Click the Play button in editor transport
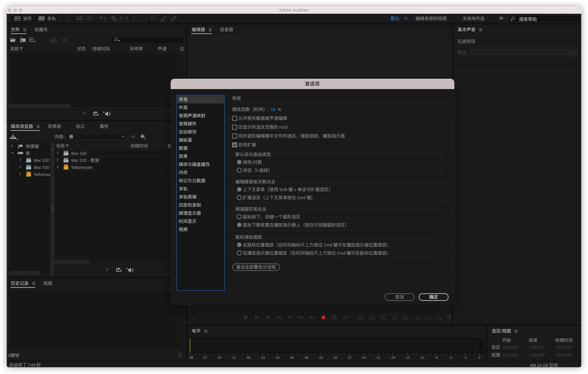The image size is (588, 374). pos(256,317)
